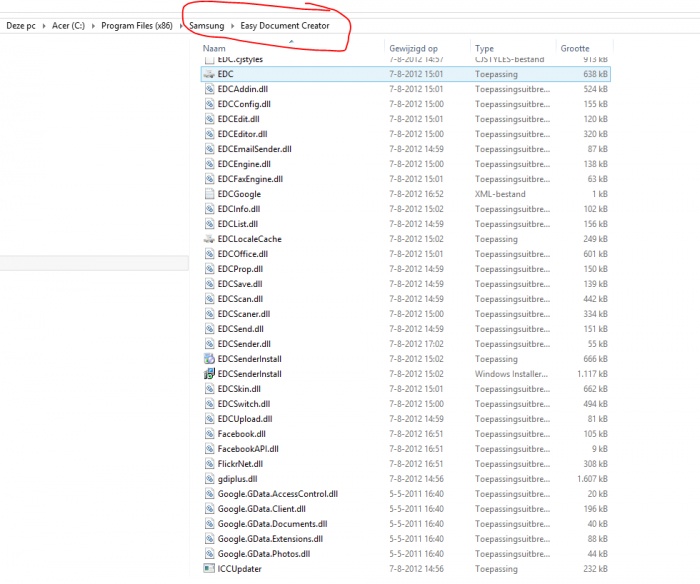Click the Google.GData.Photos.dll file icon
The width and height of the screenshot is (700, 584).
click(209, 554)
